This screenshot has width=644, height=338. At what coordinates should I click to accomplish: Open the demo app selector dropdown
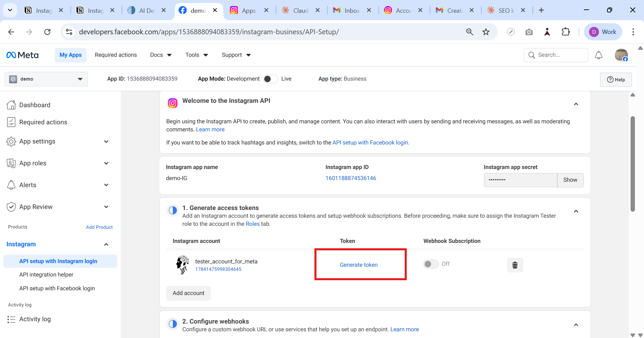pyautogui.click(x=46, y=79)
